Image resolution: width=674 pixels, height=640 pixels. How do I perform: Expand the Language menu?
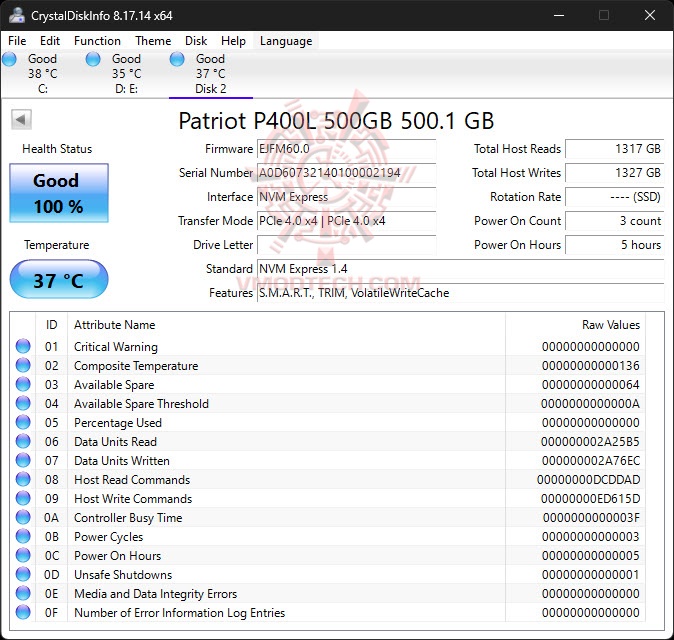coord(286,41)
